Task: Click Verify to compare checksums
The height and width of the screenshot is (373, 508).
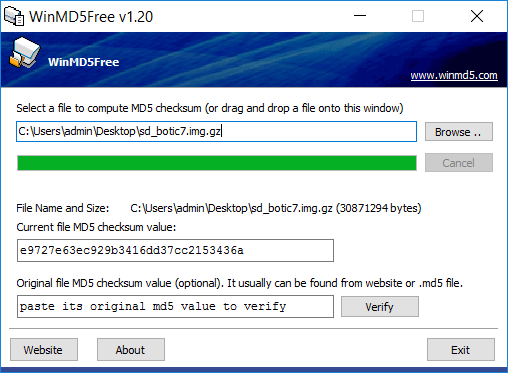Action: pos(379,307)
